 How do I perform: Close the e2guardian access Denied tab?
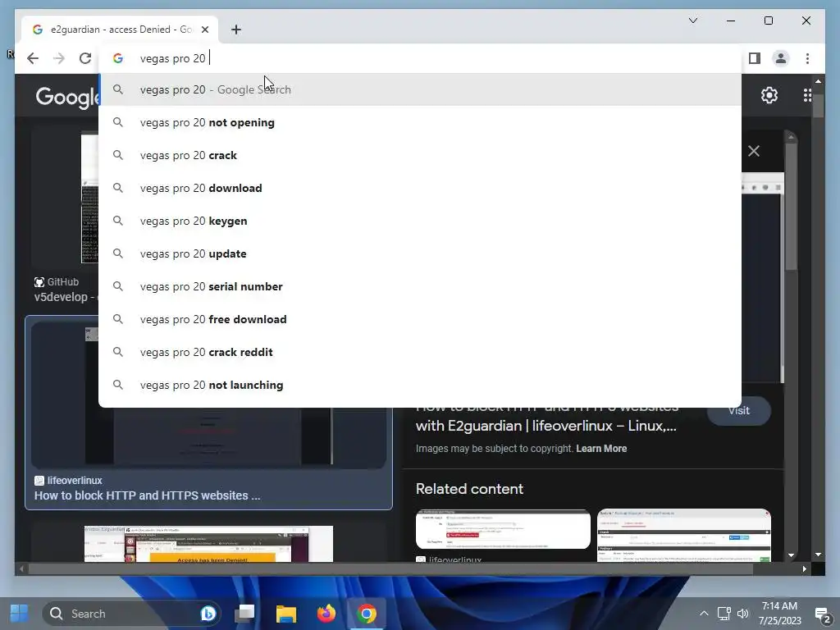pos(204,30)
